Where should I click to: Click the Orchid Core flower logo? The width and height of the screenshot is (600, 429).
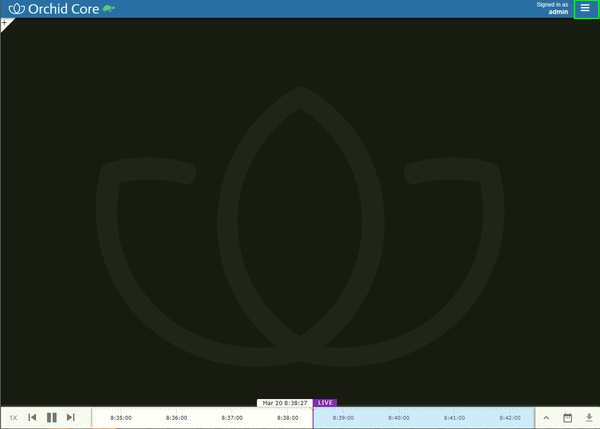click(17, 9)
